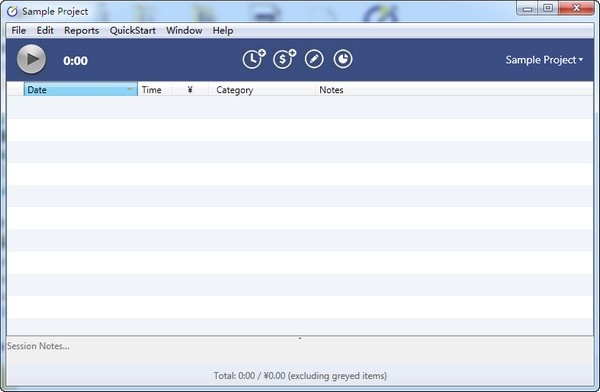The image size is (600, 392).
Task: Click the edit pencil icon in toolbar
Action: pos(314,59)
